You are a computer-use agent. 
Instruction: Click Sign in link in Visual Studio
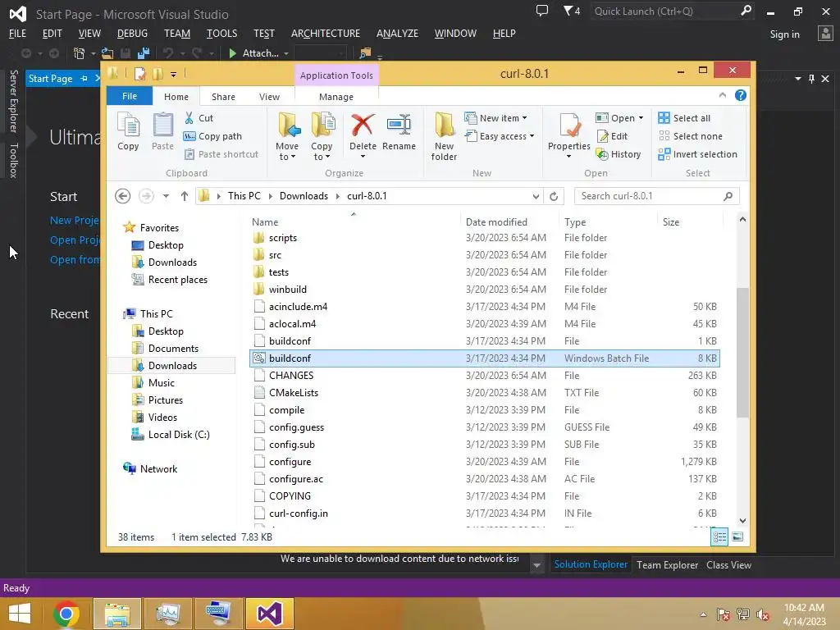[785, 34]
